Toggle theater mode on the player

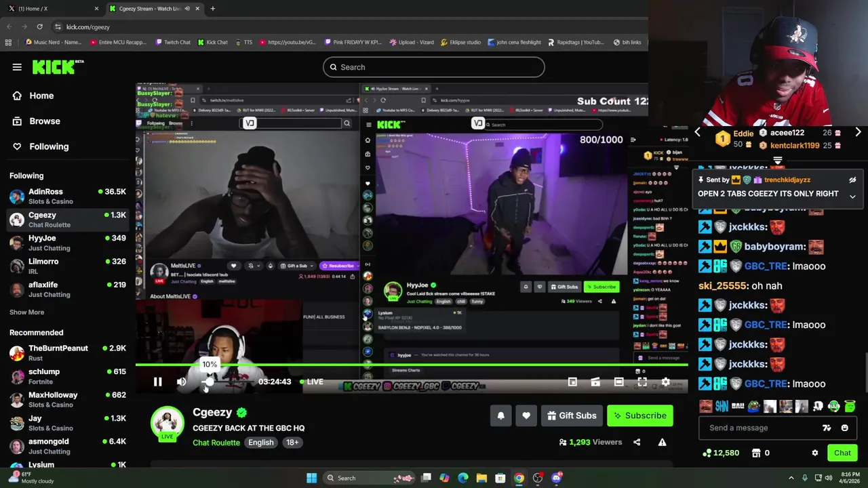pos(618,382)
